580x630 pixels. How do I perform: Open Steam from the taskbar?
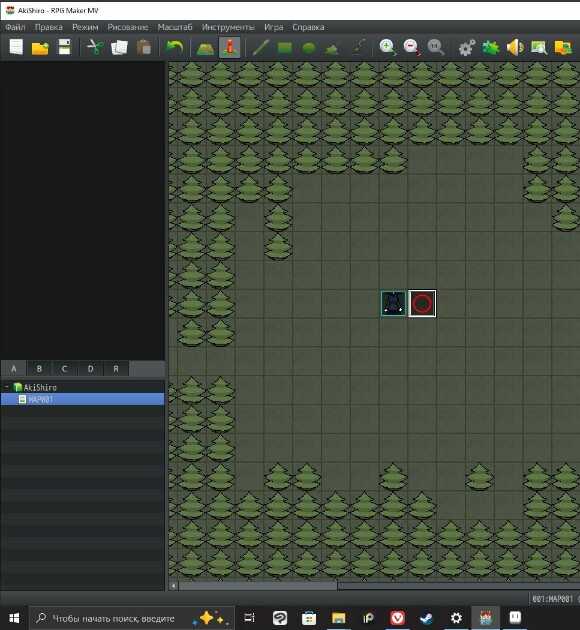(x=426, y=618)
